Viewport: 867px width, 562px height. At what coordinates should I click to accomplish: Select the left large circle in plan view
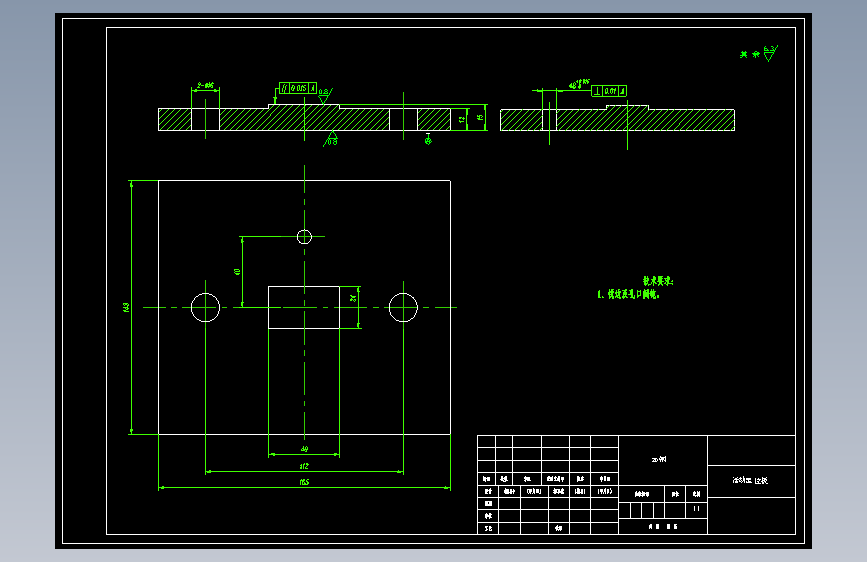(205, 308)
